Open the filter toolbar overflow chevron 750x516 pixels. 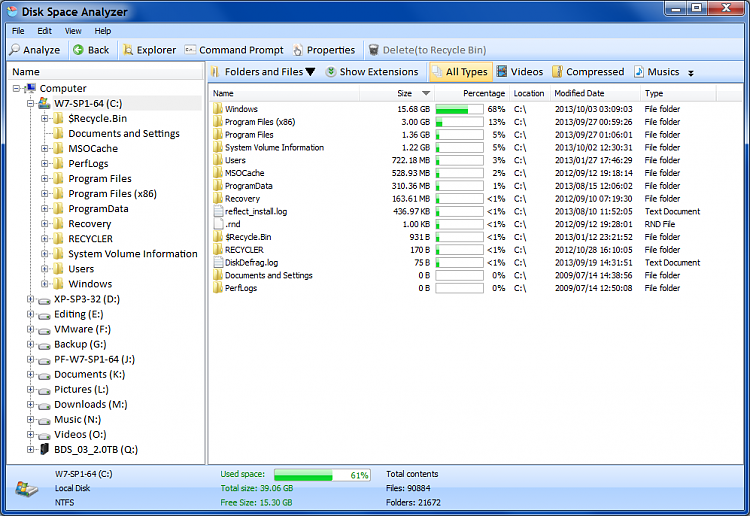tap(691, 73)
